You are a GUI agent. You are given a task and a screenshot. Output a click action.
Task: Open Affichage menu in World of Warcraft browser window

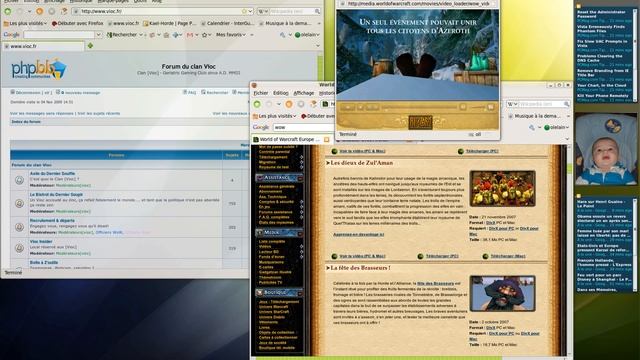[304, 93]
